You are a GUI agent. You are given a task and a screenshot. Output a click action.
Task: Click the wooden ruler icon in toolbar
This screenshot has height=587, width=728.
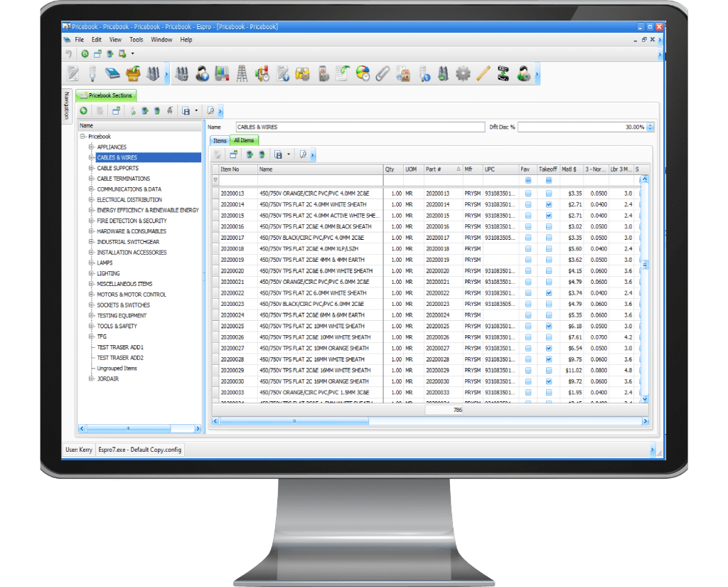pos(483,73)
